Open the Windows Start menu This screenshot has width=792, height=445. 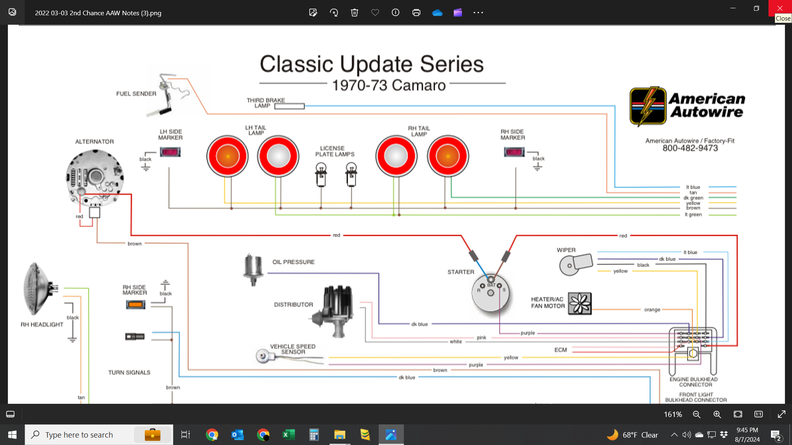10,435
